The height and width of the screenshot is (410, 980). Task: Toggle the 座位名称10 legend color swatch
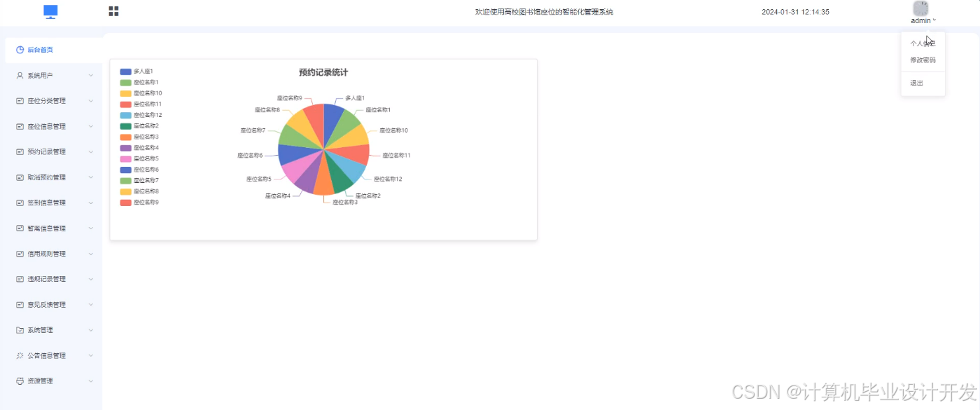click(x=125, y=93)
